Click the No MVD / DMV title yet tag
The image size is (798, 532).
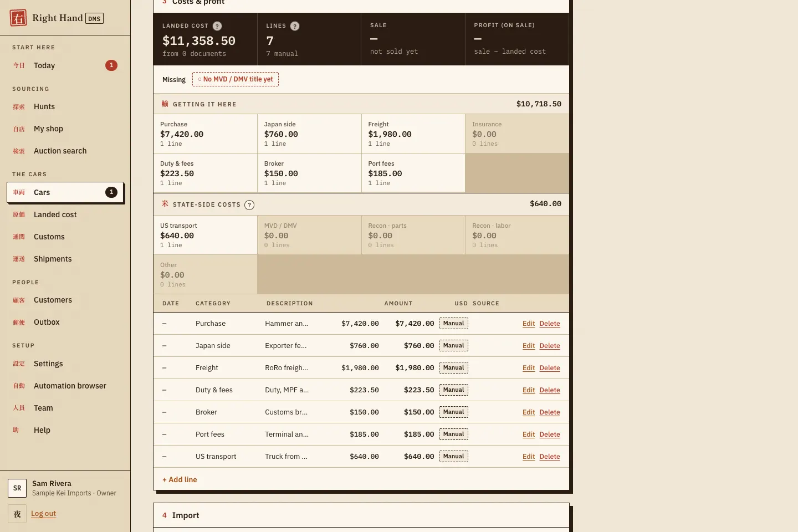236,79
